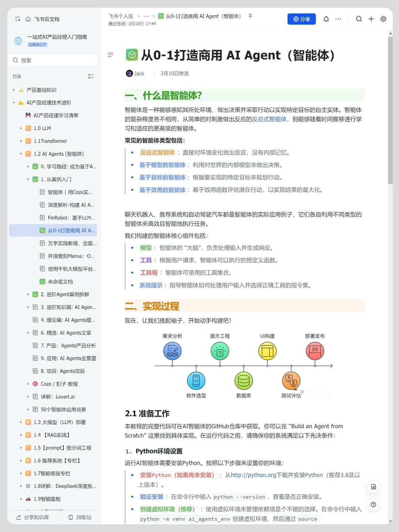The image size is (399, 532).
Task: Click the 基于模型的智能体 highlighted term
Action: [163, 165]
